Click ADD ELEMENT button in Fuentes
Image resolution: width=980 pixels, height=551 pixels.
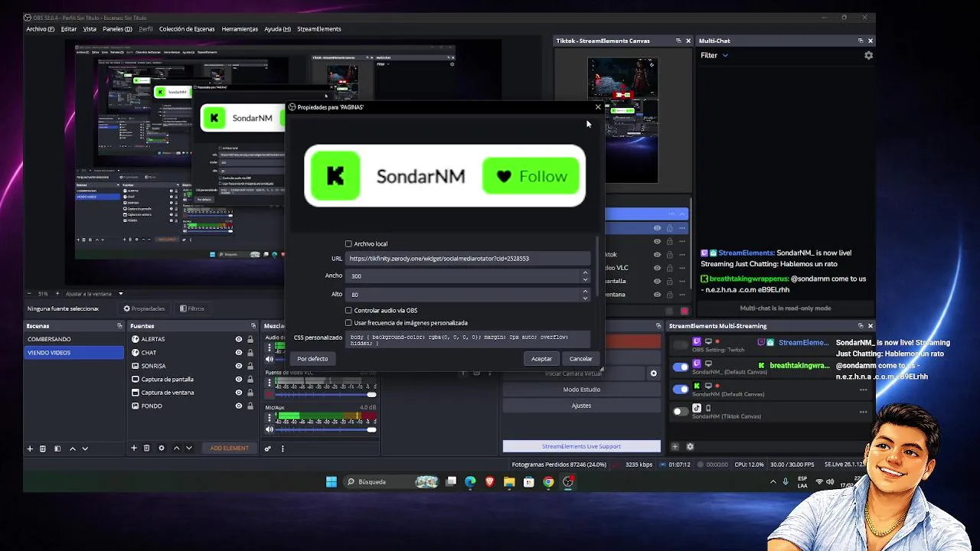(229, 448)
